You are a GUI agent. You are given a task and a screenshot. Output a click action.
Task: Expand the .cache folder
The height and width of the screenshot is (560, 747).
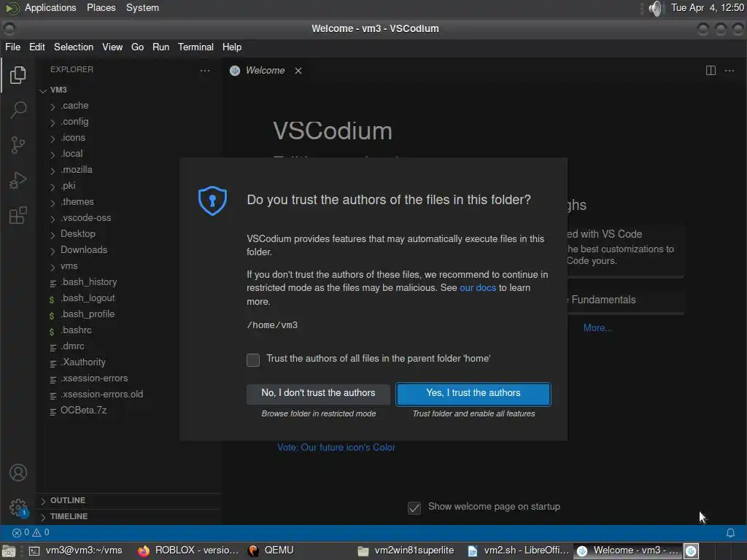point(74,106)
